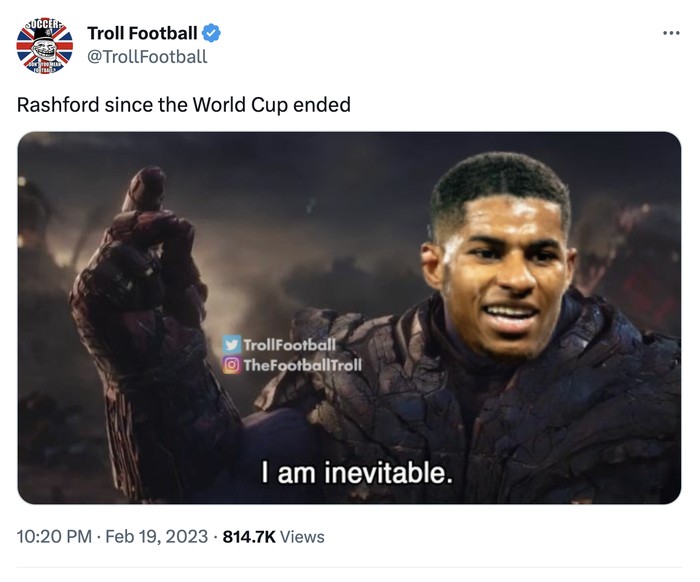Click the TrollFootball watermark text
700x582 pixels.
coord(290,346)
